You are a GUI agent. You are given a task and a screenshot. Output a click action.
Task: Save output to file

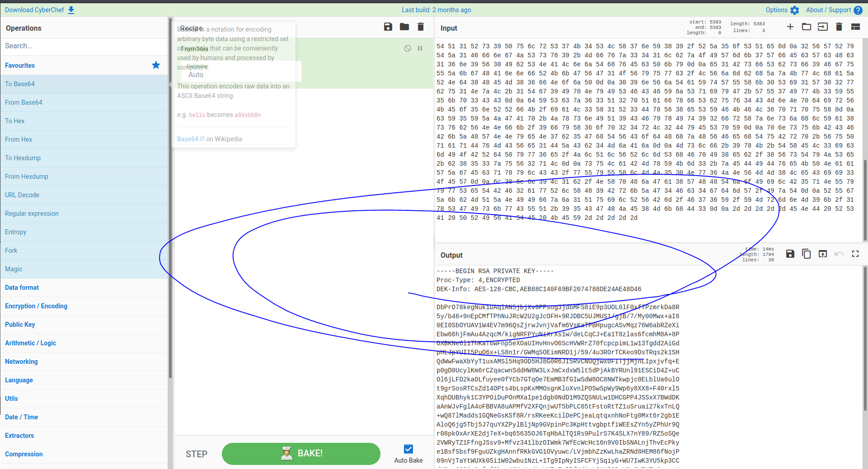[790, 254]
